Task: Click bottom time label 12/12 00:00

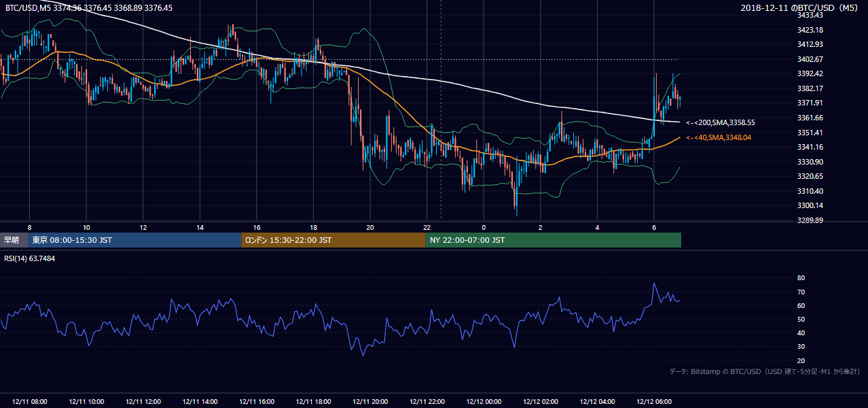Action: [484, 402]
